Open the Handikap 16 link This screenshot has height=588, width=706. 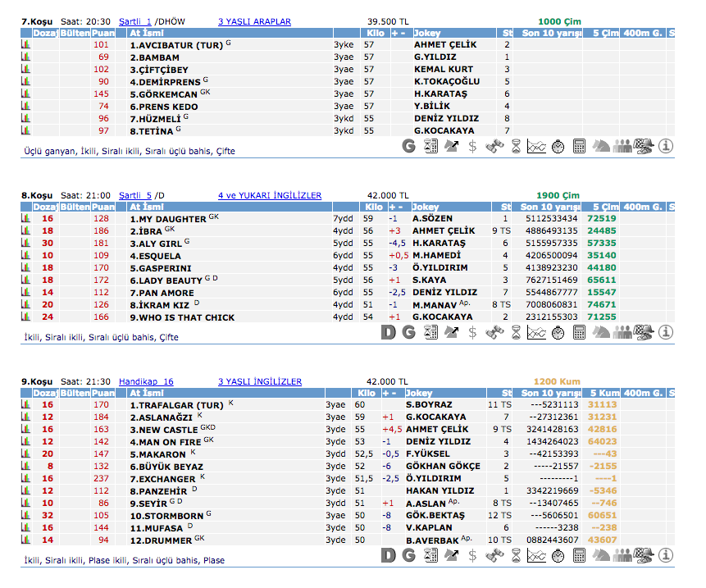click(146, 381)
